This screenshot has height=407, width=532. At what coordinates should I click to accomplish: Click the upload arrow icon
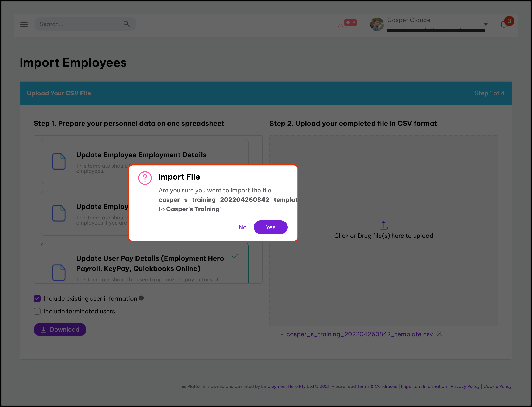pos(383,225)
